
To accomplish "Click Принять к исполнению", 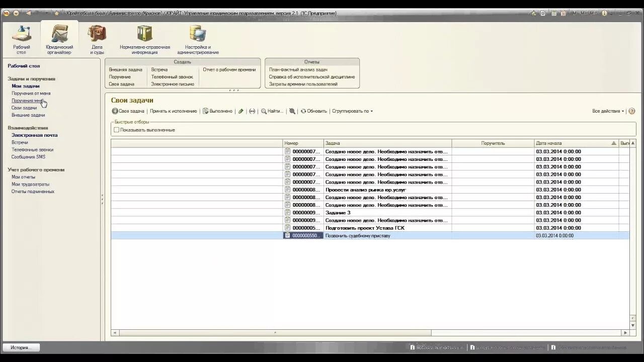I will click(174, 111).
